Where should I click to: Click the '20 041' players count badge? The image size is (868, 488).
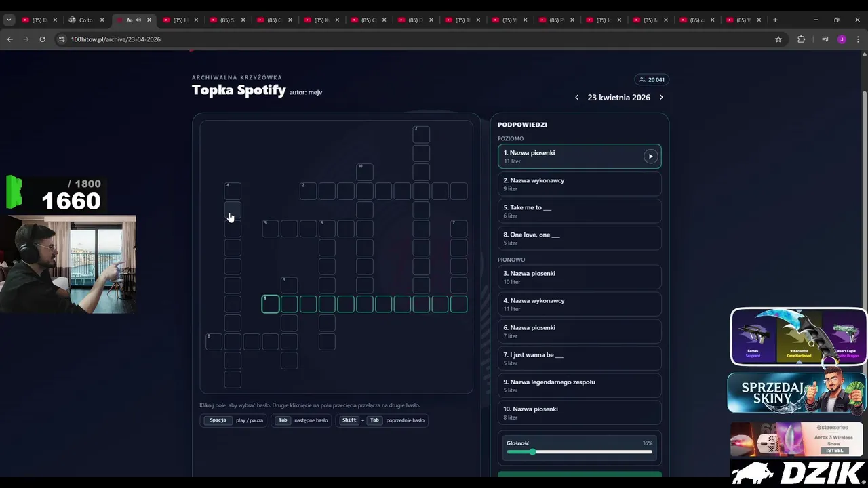click(x=652, y=80)
